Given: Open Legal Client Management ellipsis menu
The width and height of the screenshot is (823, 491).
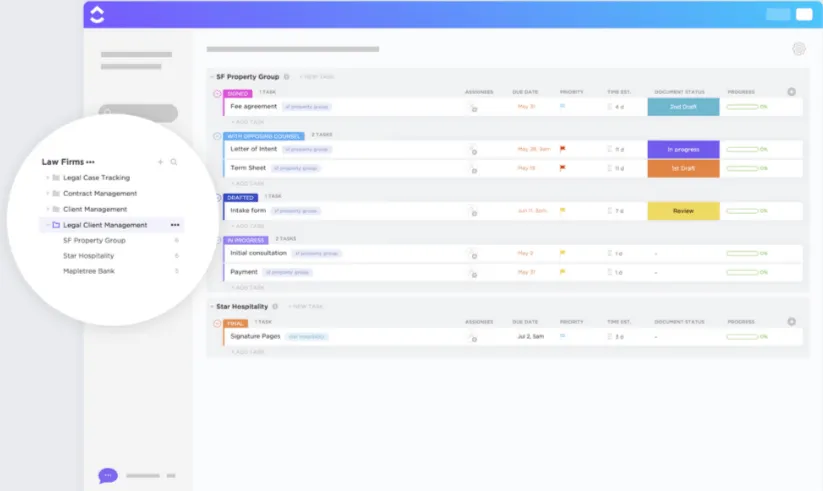Looking at the screenshot, I should point(175,225).
